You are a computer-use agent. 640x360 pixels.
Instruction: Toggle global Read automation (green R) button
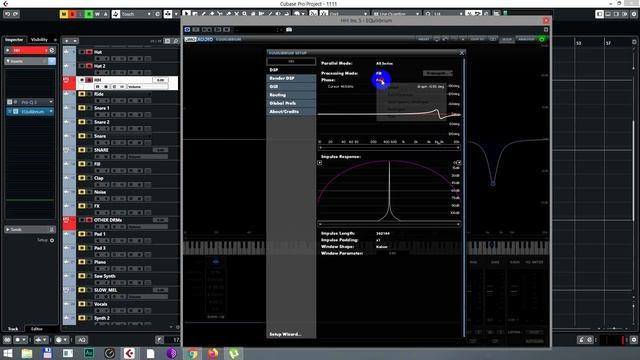pos(89,14)
